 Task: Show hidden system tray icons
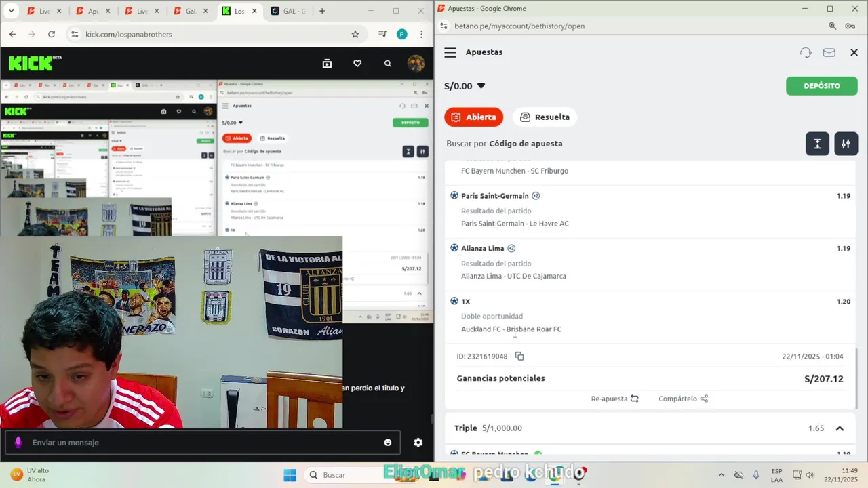point(721,475)
